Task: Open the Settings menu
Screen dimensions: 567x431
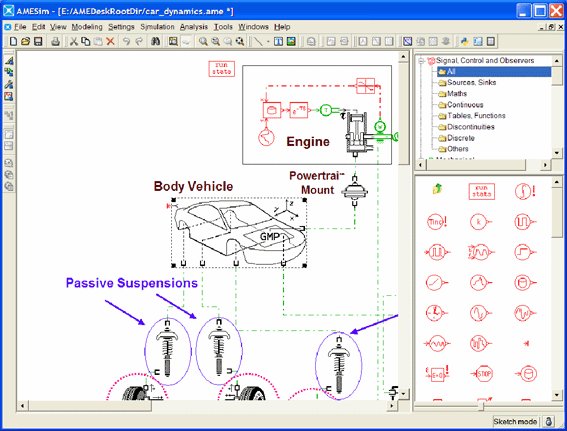Action: (121, 27)
